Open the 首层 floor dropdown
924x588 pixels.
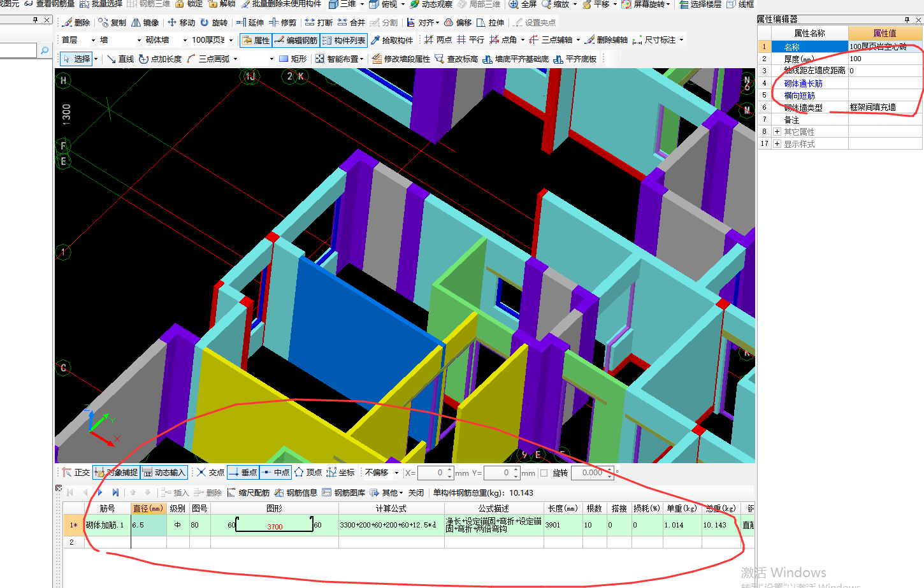click(93, 39)
